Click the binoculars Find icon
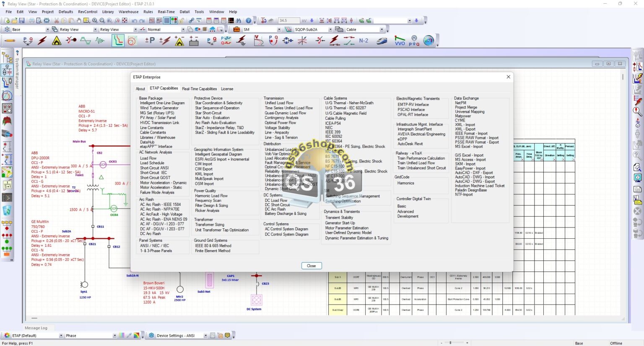 (x=239, y=21)
